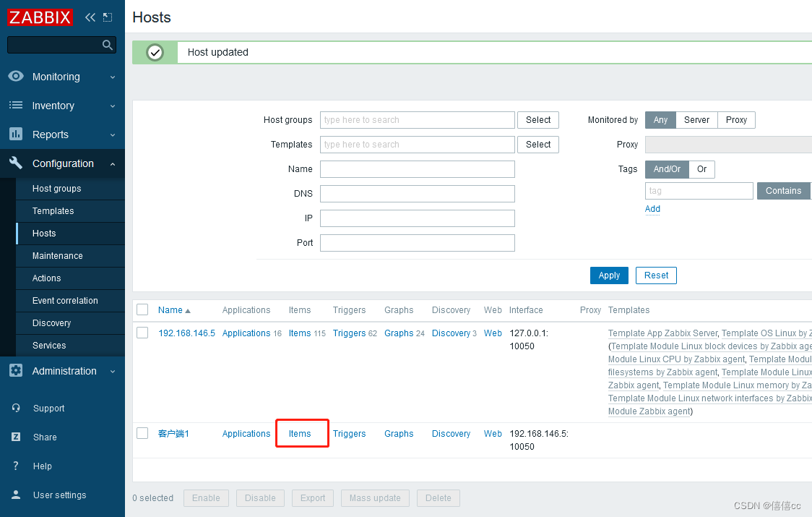Open Web link for 客户端1
Viewport: 812px width, 517px height.
pos(493,434)
